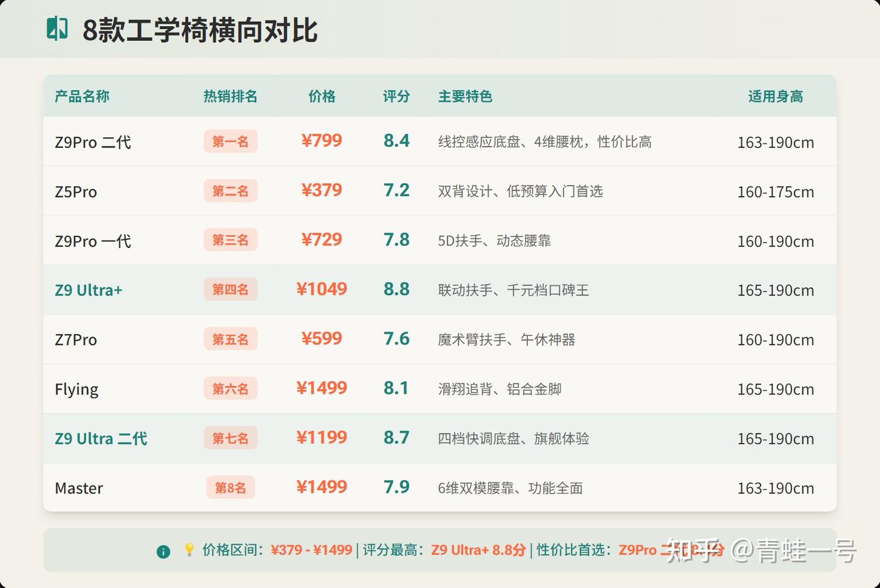This screenshot has width=880, height=588.
Task: Click height 160-190cm in Z9Pro 一代 row
Action: (x=776, y=241)
